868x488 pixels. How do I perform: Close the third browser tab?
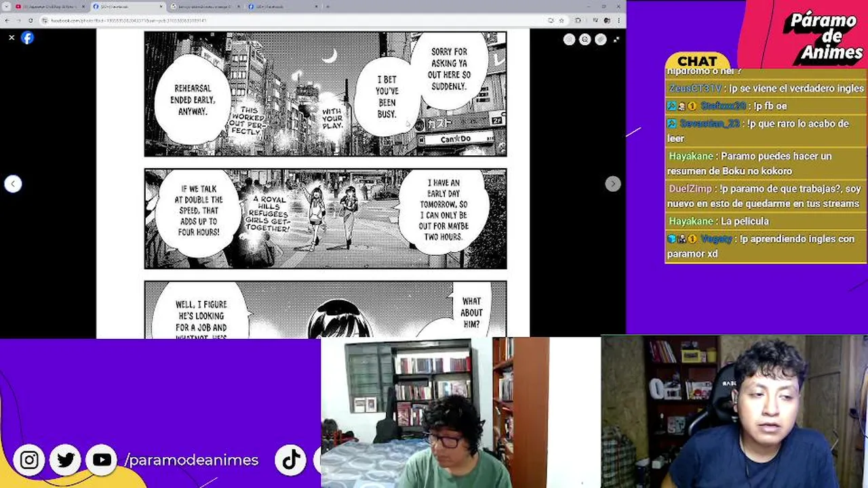tap(239, 7)
